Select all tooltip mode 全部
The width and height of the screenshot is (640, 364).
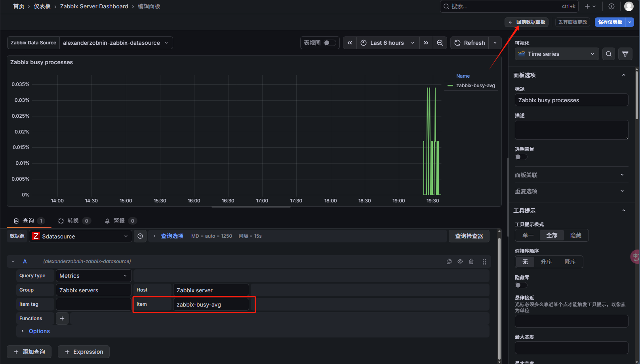pos(552,235)
